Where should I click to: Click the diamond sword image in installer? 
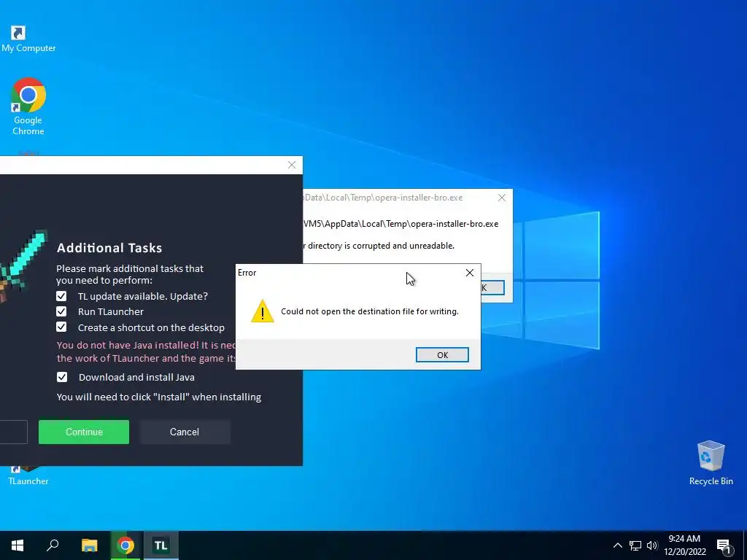coord(23,267)
